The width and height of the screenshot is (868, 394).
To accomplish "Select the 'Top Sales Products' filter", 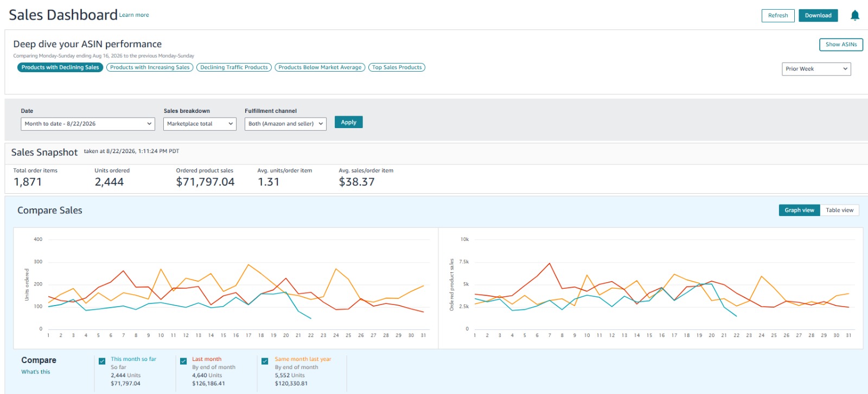I will [x=397, y=67].
